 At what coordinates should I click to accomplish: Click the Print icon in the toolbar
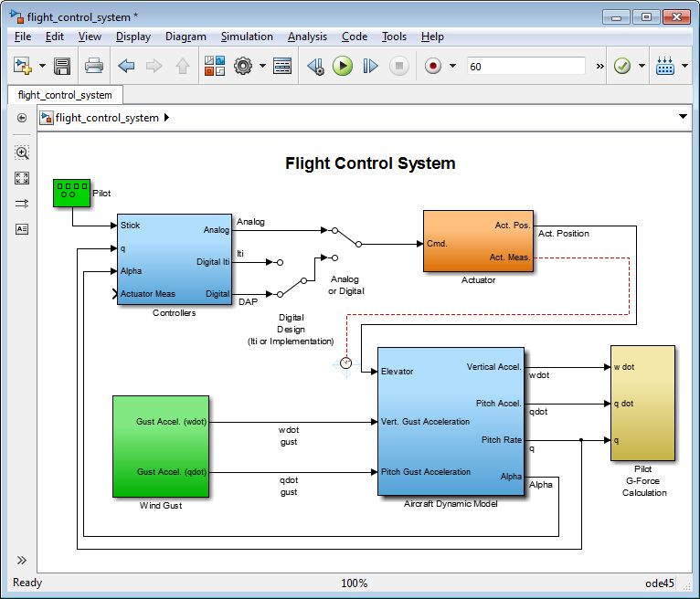pos(94,66)
